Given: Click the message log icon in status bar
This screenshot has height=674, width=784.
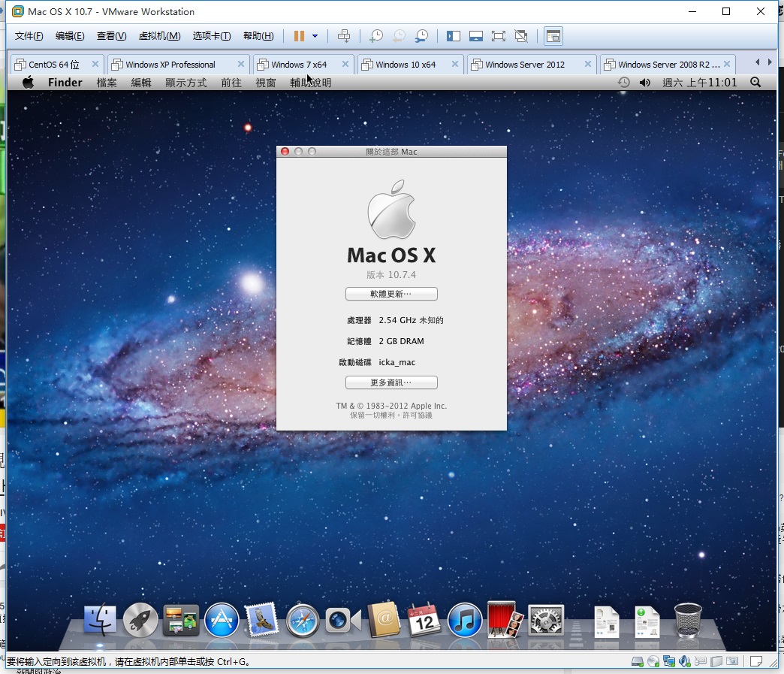Looking at the screenshot, I should pos(756,661).
